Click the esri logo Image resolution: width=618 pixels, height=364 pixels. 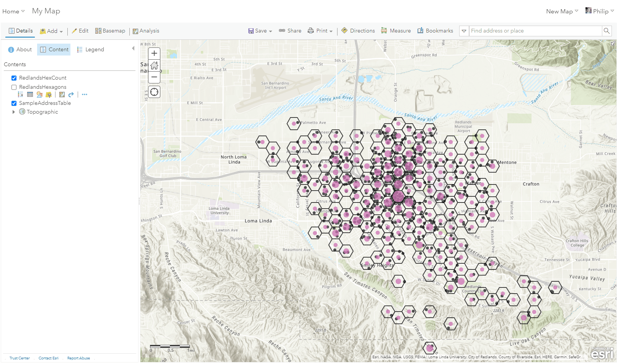[x=602, y=353]
